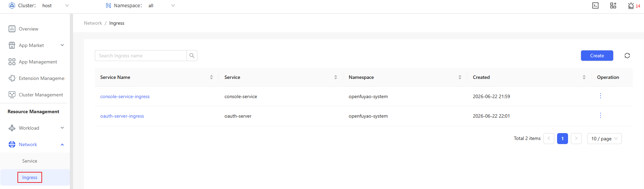Focus the Search Ingress name field
This screenshot has width=644, height=189.
pos(141,56)
